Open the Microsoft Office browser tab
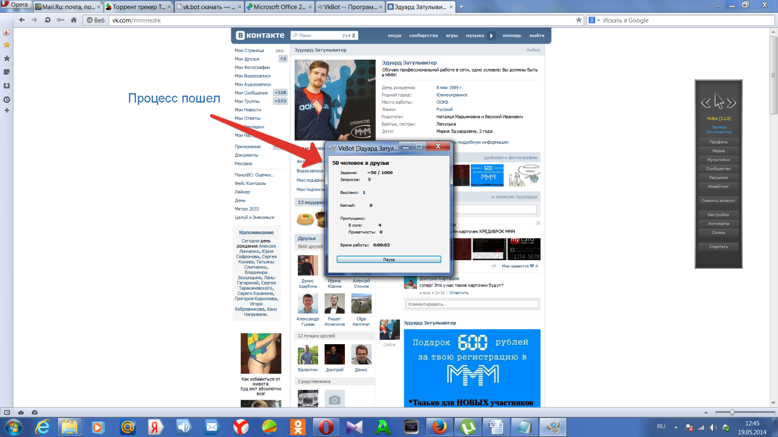Viewport: 778px width, 437px height. 279,6
